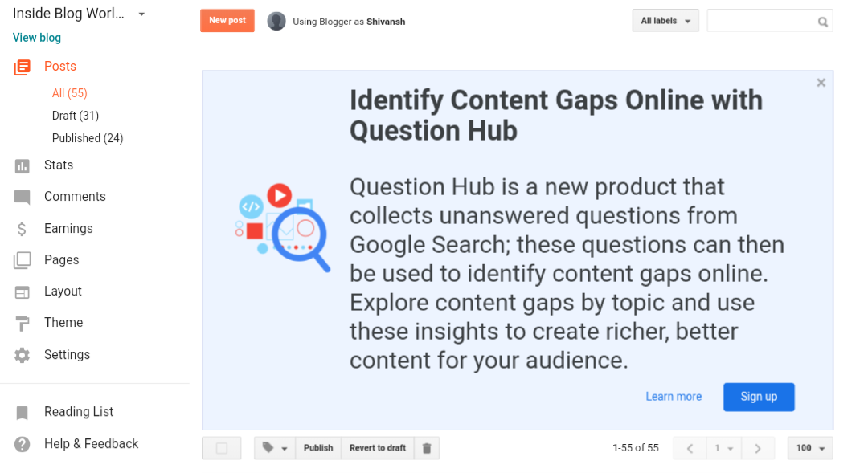Viewport: 868px width, 473px height.
Task: Open the All labels dropdown
Action: point(665,21)
